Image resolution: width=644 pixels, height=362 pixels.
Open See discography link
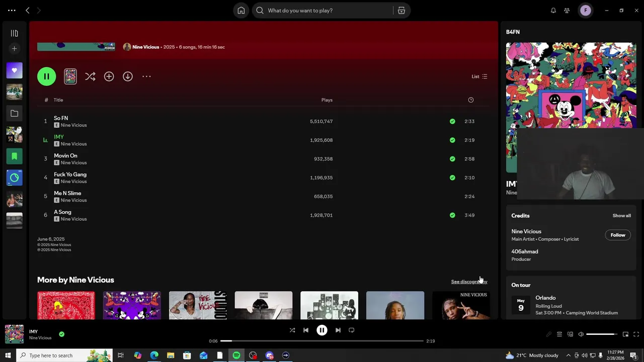(x=469, y=282)
